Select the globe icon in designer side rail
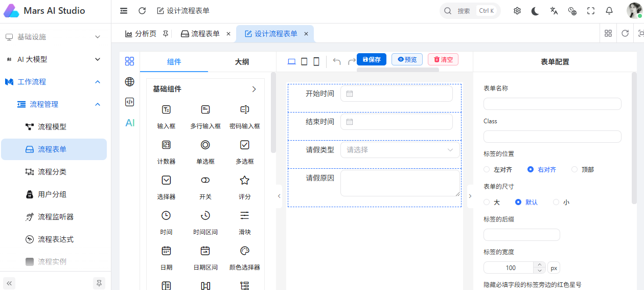644x290 pixels. (129, 82)
